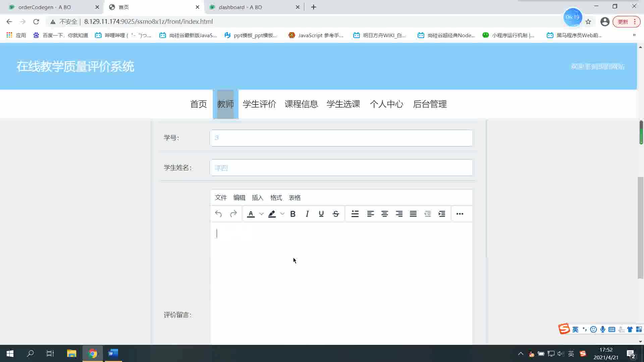Apply strikethrough formatting
Screen dimensions: 644x362
coord(336,214)
